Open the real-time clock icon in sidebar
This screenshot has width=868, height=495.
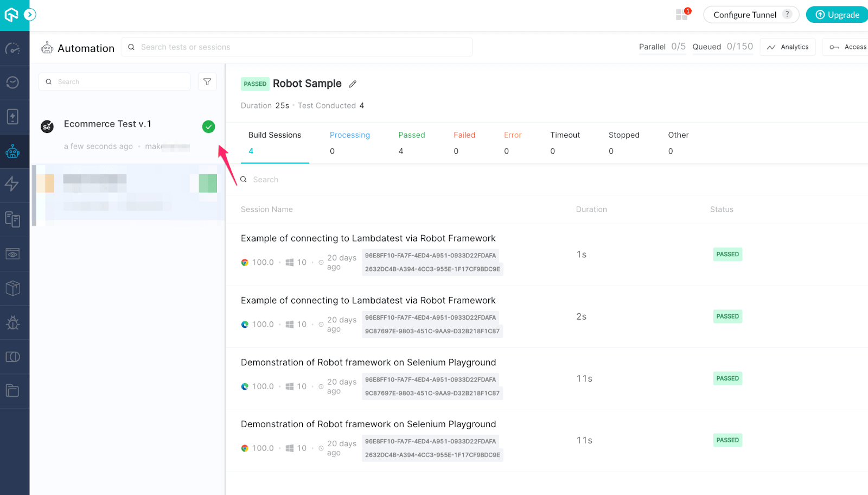[x=12, y=82]
